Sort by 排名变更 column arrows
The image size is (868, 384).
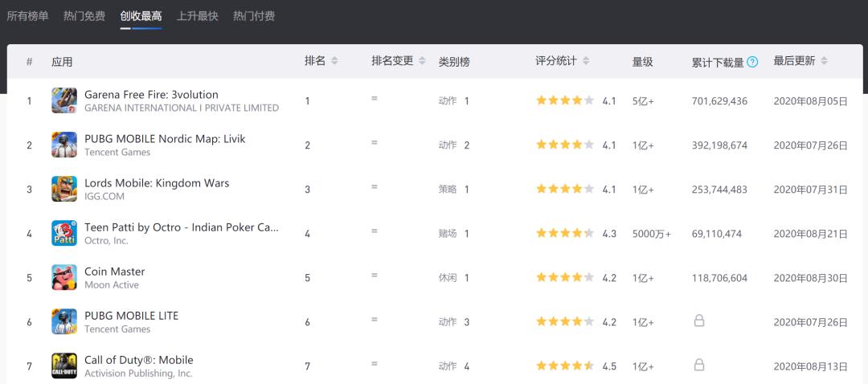(x=422, y=61)
